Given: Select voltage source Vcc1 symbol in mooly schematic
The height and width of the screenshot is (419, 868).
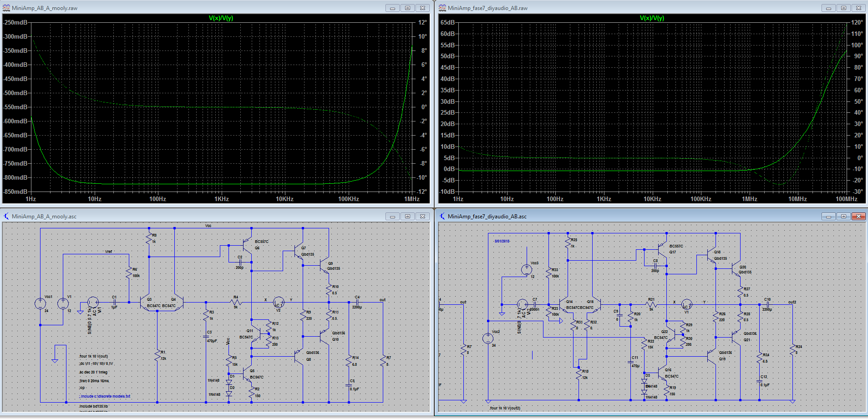Looking at the screenshot, I should (40, 303).
